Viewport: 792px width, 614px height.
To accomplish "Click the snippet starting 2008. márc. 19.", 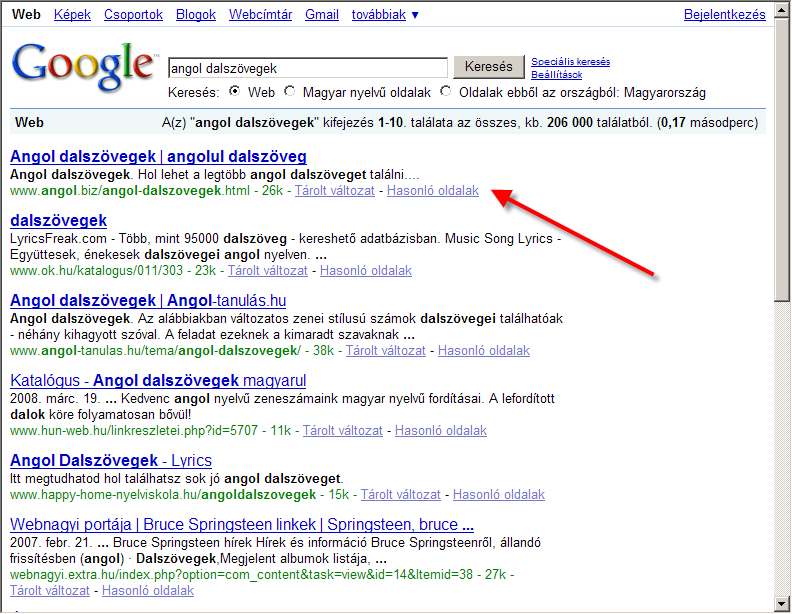I will pyautogui.click(x=282, y=406).
